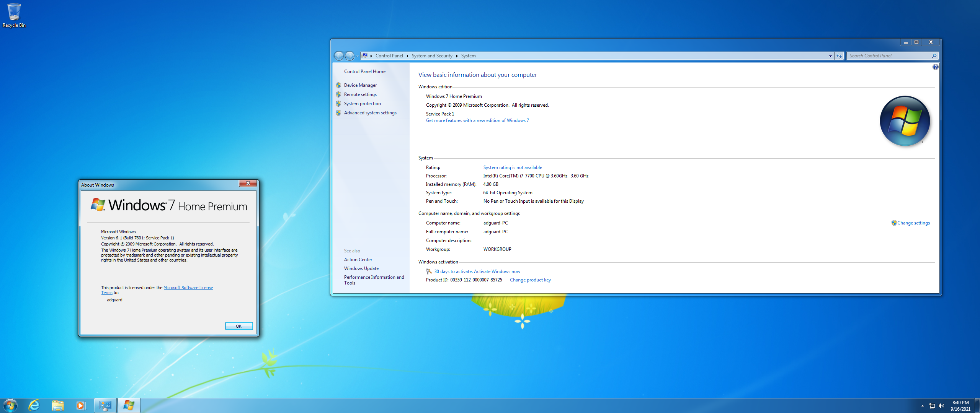980x413 pixels.
Task: Open Action Center link
Action: 358,260
